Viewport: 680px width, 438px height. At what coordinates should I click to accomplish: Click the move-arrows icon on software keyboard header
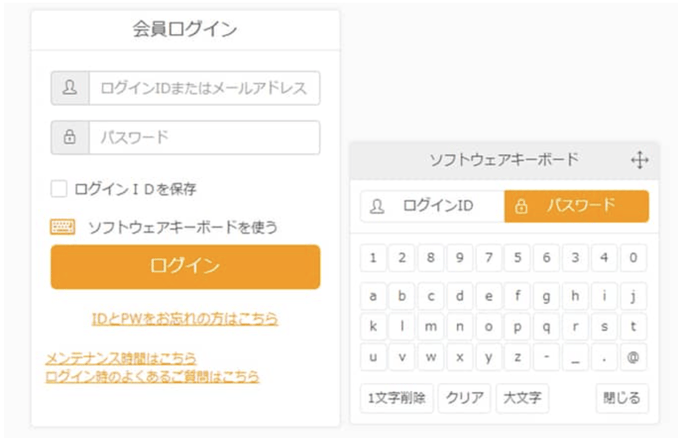(x=640, y=160)
